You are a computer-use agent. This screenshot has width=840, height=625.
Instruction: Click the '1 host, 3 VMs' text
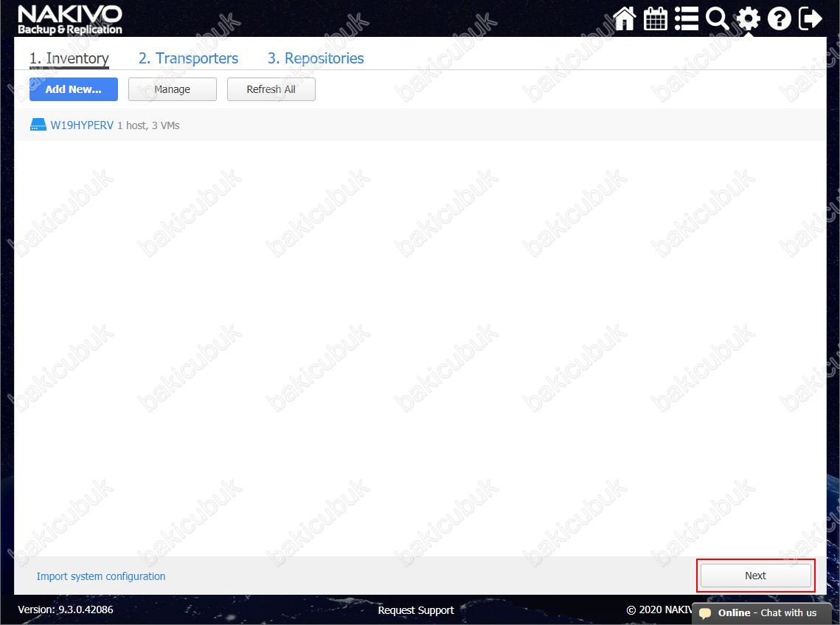pos(148,125)
